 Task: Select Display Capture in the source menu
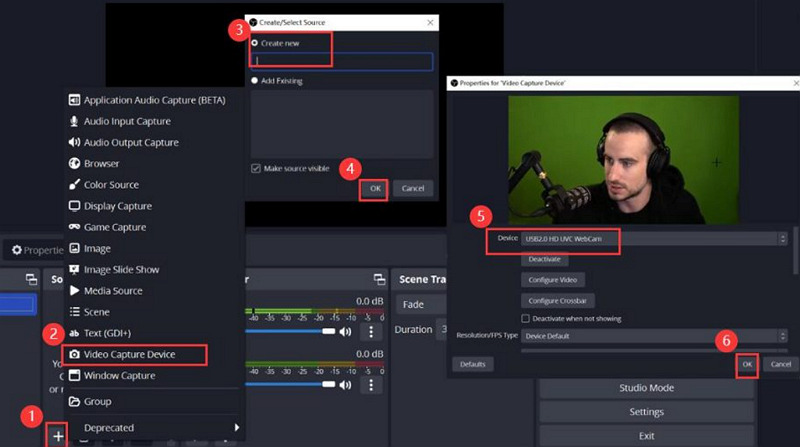click(117, 206)
